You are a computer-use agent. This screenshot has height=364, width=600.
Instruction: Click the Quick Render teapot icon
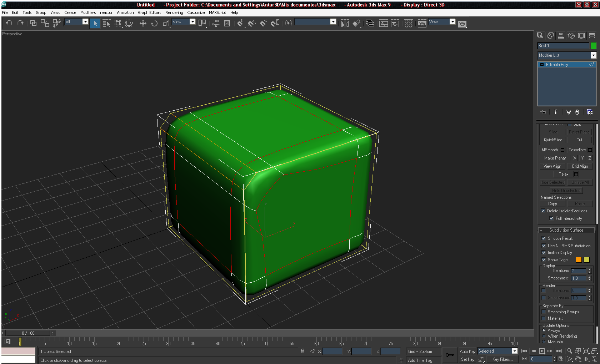tap(462, 24)
